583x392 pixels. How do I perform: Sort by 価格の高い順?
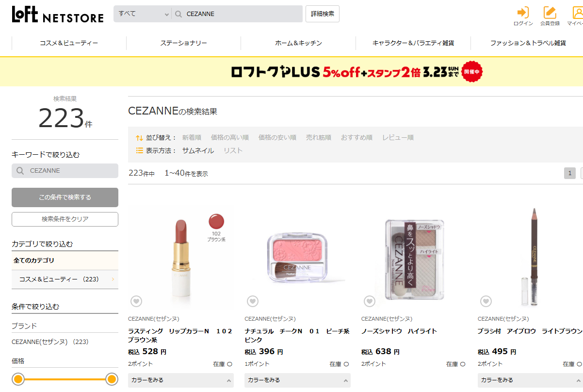click(230, 138)
